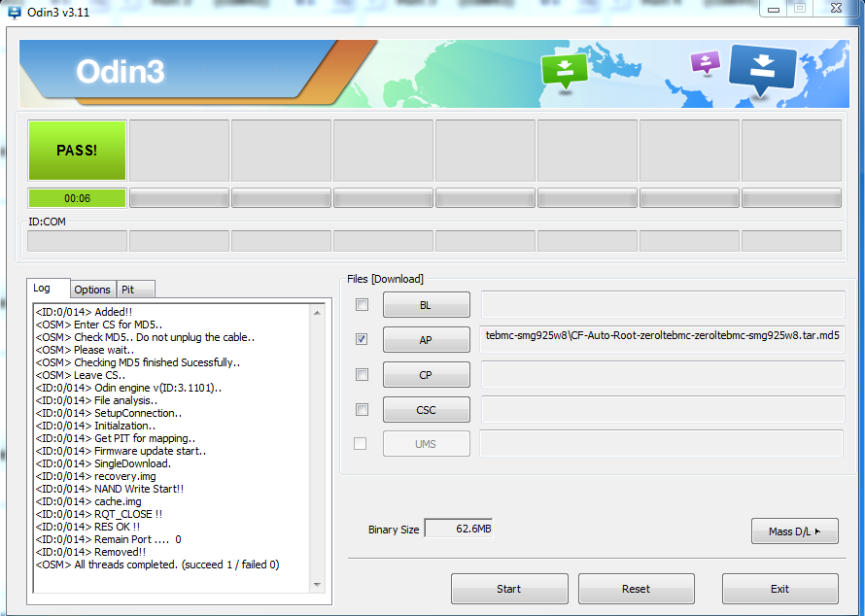The height and width of the screenshot is (616, 865).
Task: Click the large blue download icon
Action: pyautogui.click(x=762, y=68)
